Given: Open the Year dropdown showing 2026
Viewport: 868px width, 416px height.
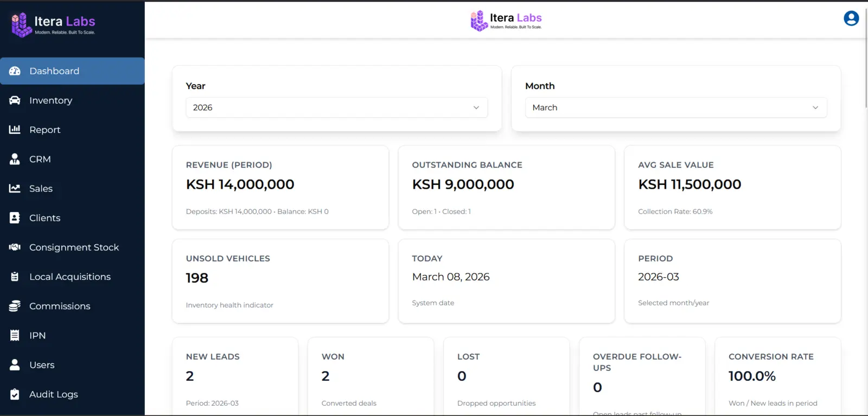Looking at the screenshot, I should [336, 107].
